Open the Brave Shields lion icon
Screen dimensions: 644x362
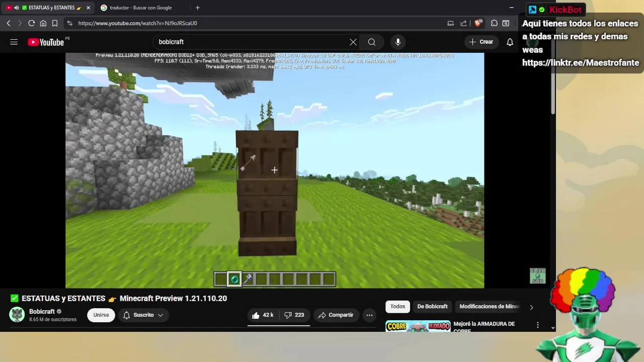pos(478,23)
